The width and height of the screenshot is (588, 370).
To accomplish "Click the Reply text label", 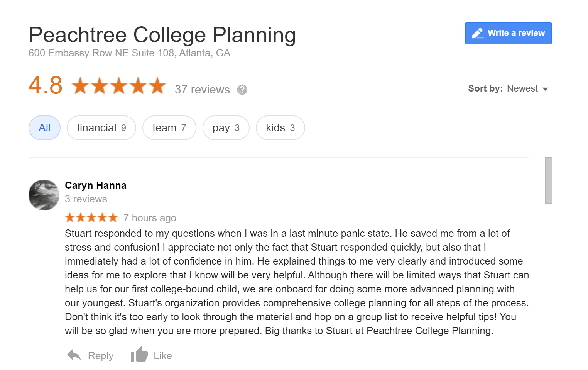I will (101, 356).
